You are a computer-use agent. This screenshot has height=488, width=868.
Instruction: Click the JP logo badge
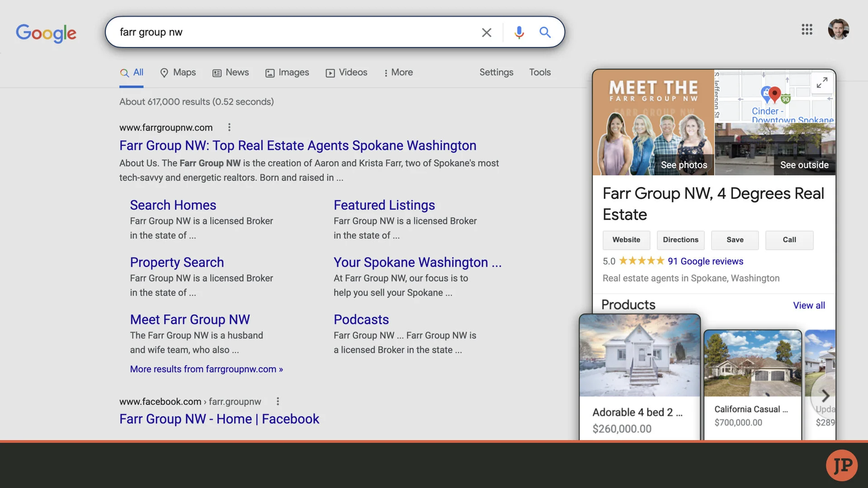coord(841,465)
